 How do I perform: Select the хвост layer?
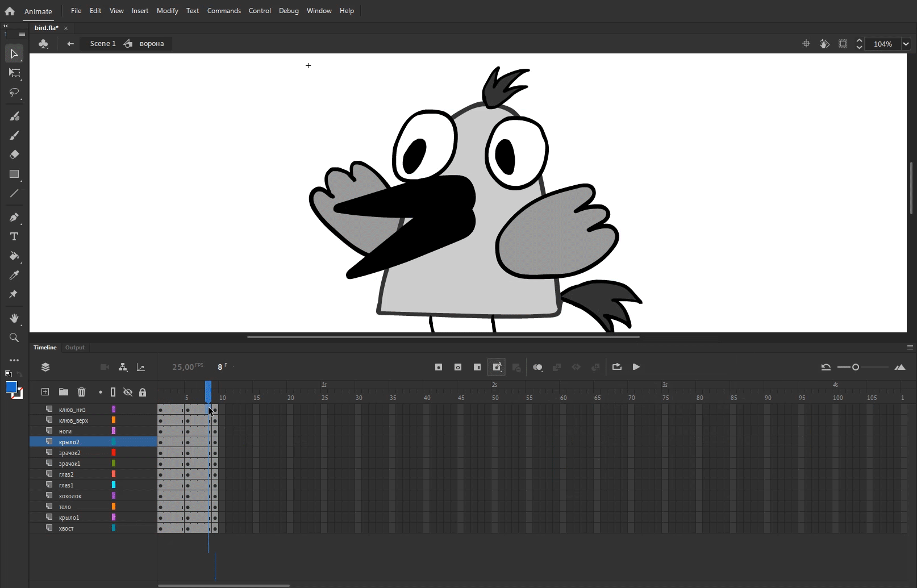pos(66,528)
